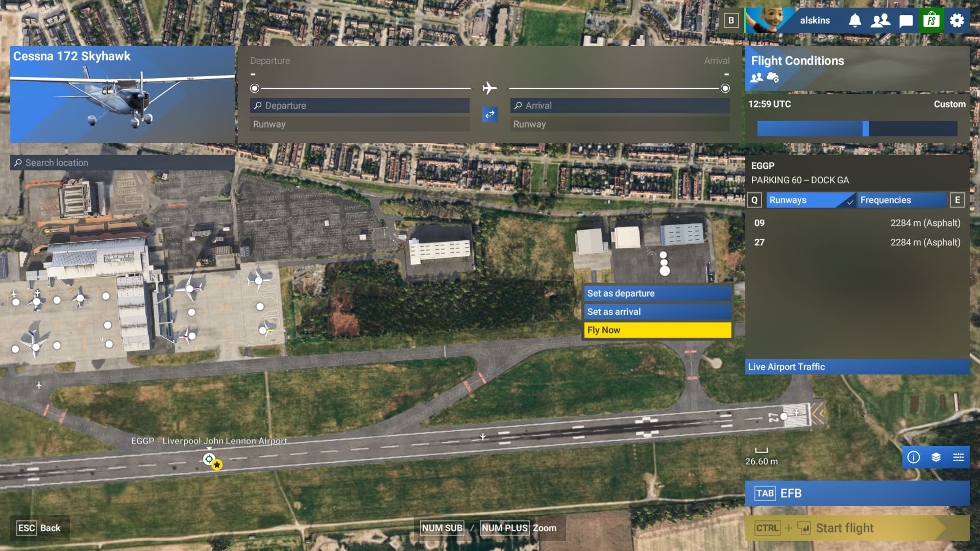The width and height of the screenshot is (980, 551).
Task: Open the Marketplace shopping bag icon
Action: [x=932, y=20]
